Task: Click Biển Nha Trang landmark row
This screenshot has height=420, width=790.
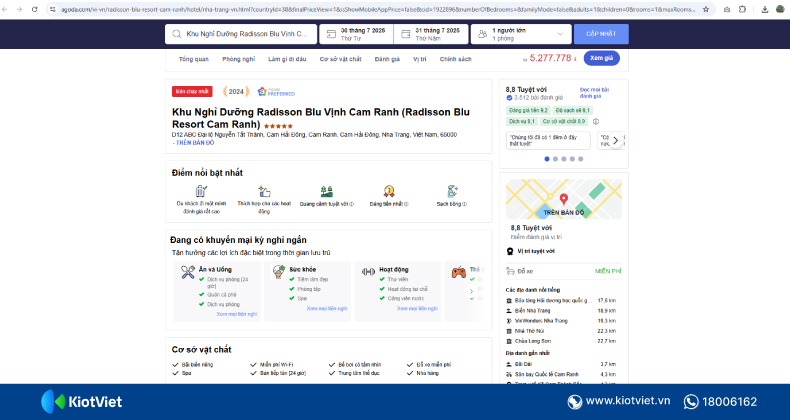Action: point(561,311)
